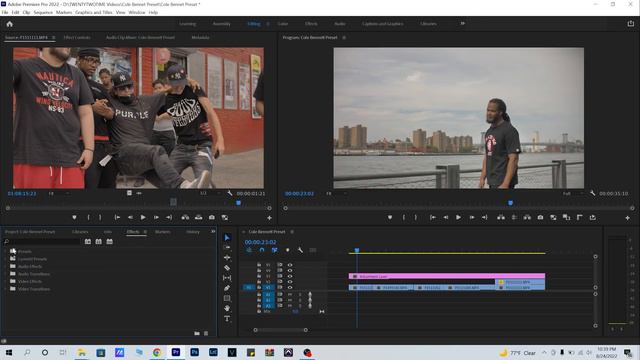Expand the Lumetri Presets folder
Screen dimensions: 640x360
[5, 259]
